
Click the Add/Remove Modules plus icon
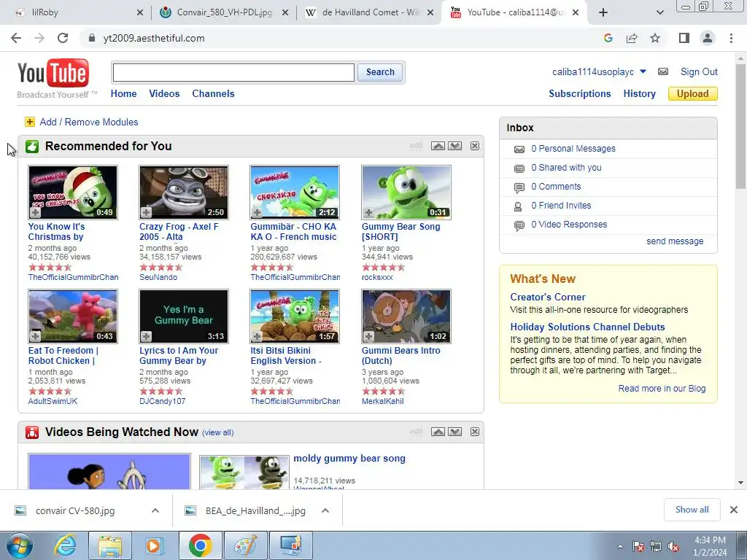[x=30, y=122]
